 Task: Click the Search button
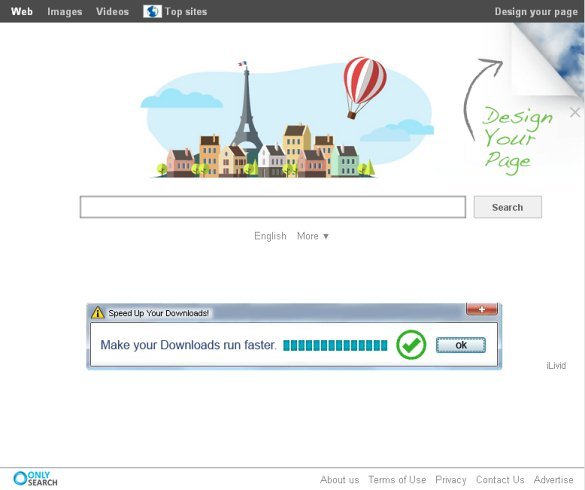pos(507,207)
